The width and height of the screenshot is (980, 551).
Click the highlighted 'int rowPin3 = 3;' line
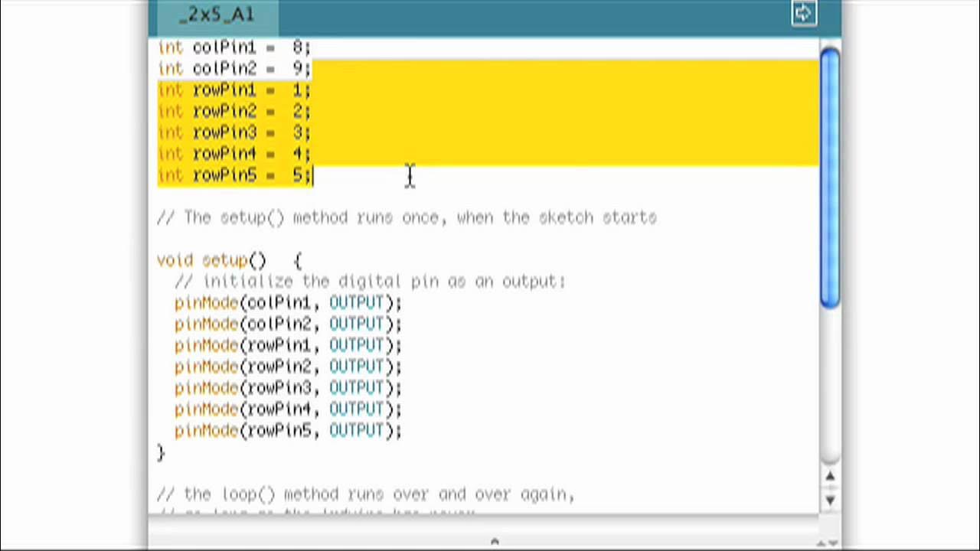pyautogui.click(x=234, y=133)
